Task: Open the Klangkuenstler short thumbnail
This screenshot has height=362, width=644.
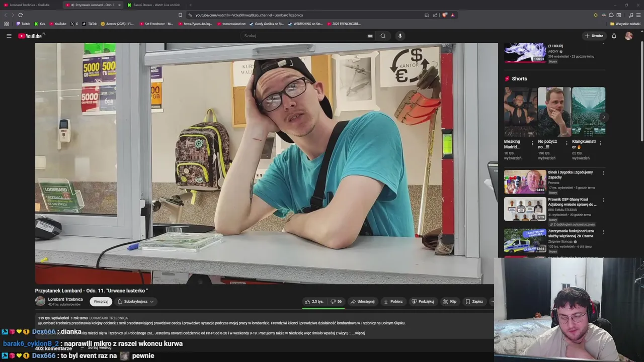Action: pyautogui.click(x=588, y=112)
